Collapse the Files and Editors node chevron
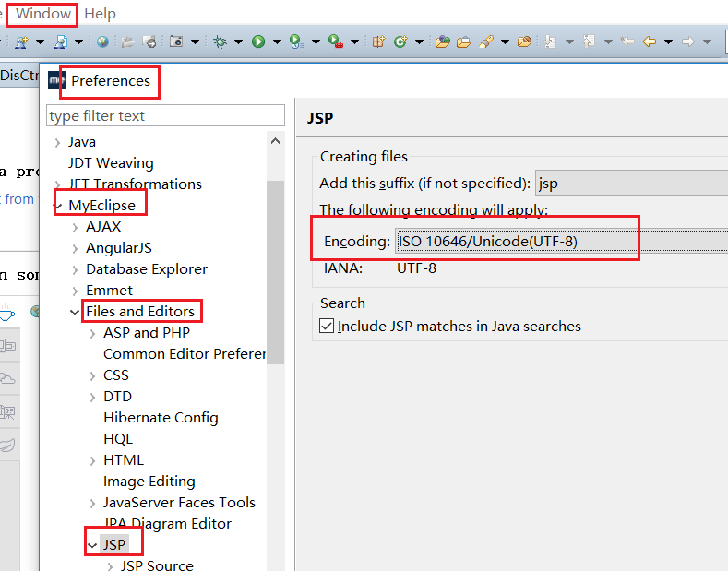This screenshot has height=571, width=728. point(75,312)
